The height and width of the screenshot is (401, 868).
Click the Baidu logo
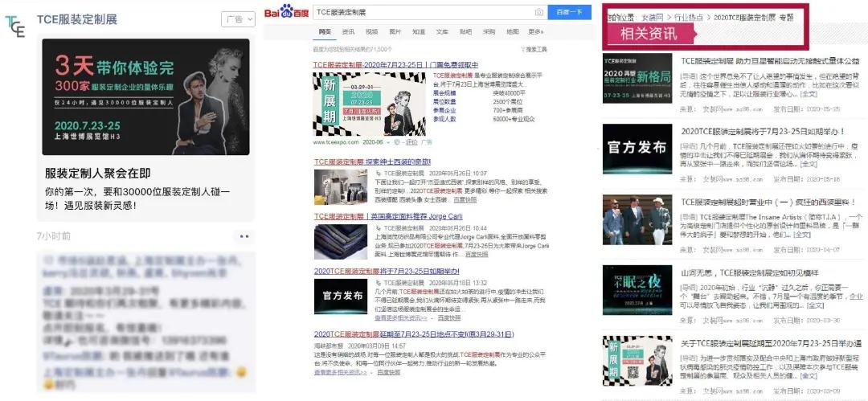[x=285, y=12]
